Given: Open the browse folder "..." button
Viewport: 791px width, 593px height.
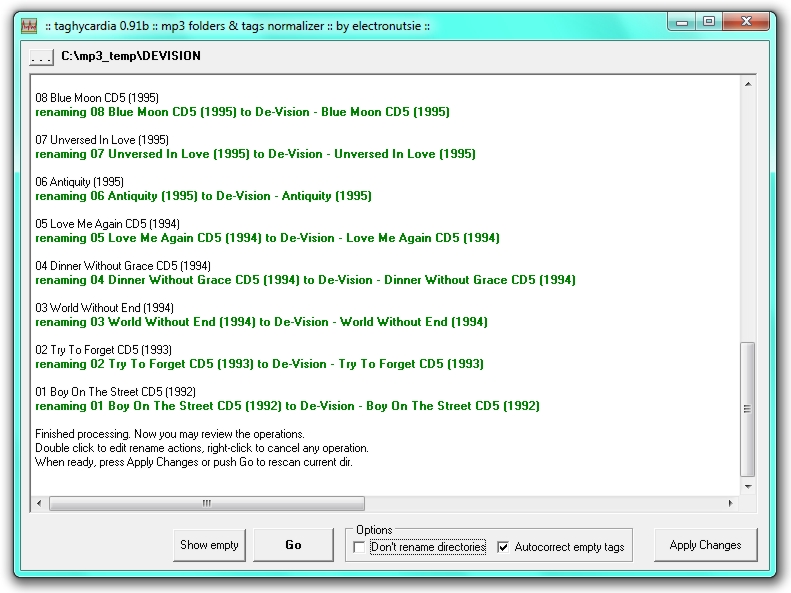Looking at the screenshot, I should (x=41, y=56).
